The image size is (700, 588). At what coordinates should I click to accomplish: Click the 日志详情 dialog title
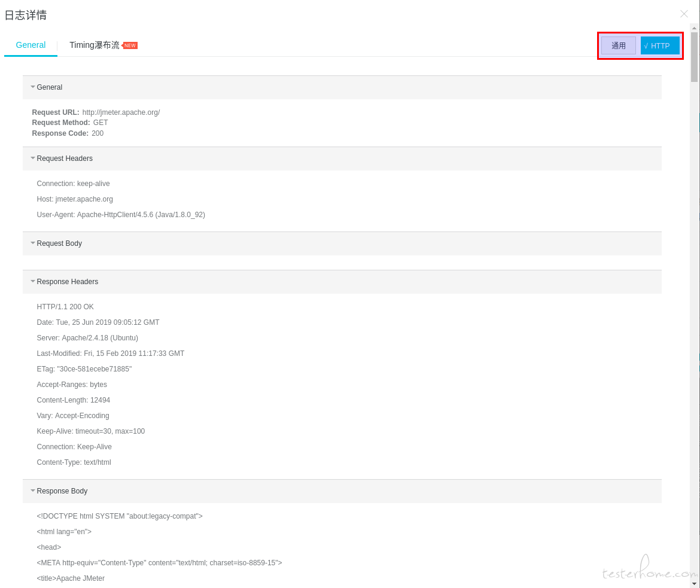26,15
